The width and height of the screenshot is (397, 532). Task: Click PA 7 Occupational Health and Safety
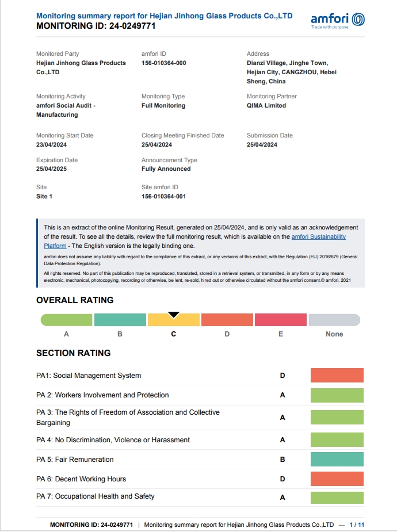pos(96,496)
